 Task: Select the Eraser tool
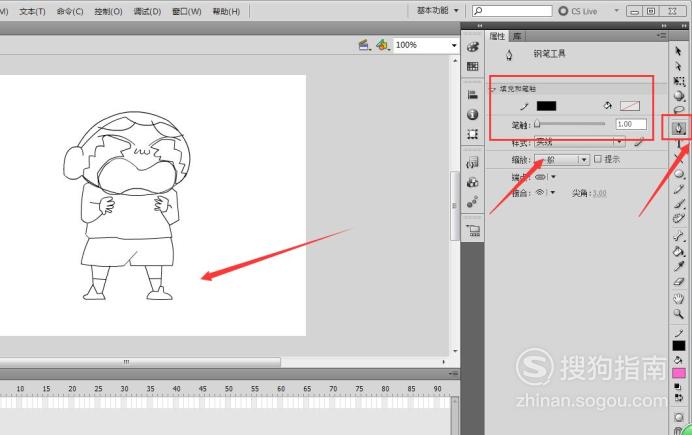coord(679,281)
